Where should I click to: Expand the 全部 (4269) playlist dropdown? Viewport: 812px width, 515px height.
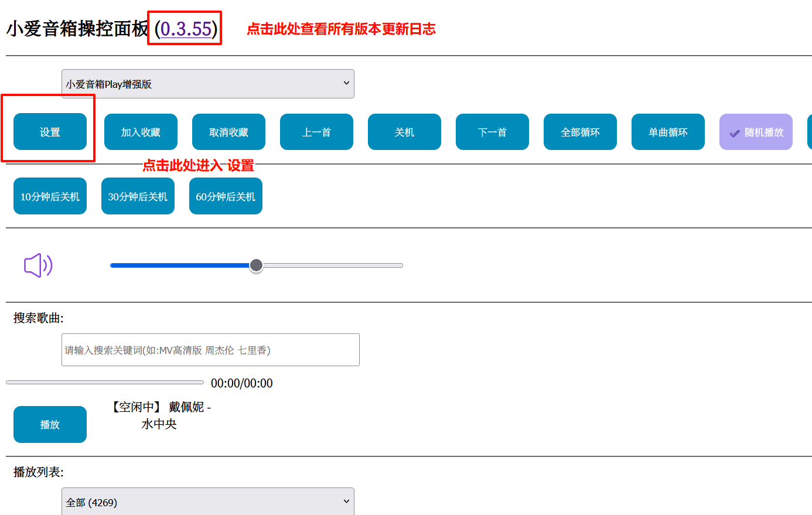tap(207, 502)
